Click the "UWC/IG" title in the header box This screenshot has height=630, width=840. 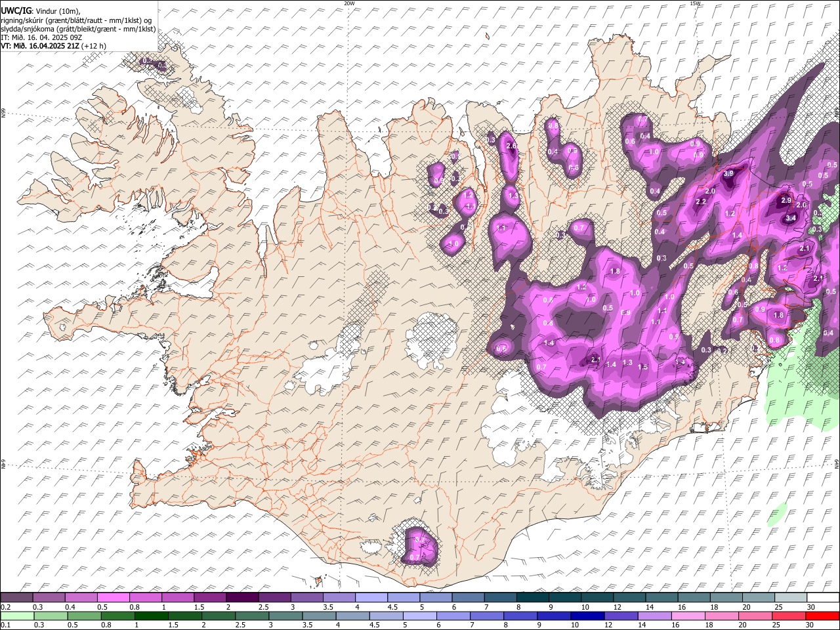click(x=15, y=10)
